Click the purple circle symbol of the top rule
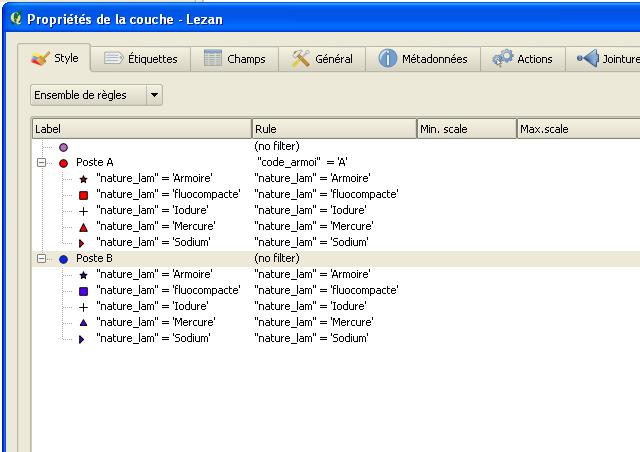 coord(63,147)
